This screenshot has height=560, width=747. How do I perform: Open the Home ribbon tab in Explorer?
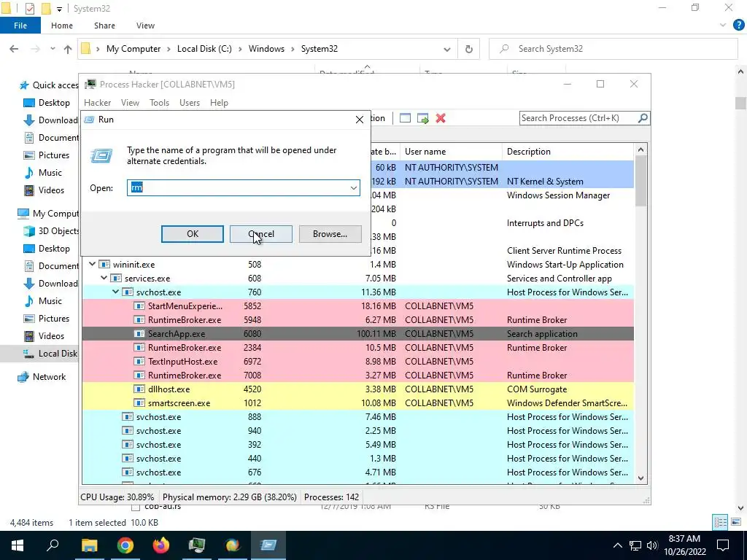[62, 26]
